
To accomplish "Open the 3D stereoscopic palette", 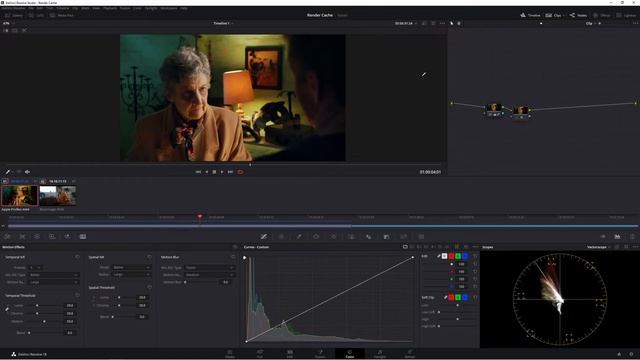I will pos(421,236).
